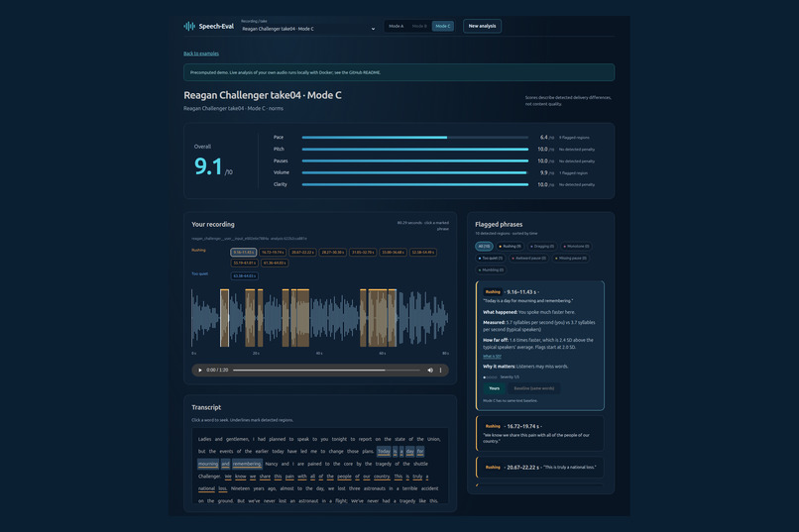Image resolution: width=799 pixels, height=532 pixels.
Task: Click the overall 9.1 score
Action: pyautogui.click(x=208, y=166)
